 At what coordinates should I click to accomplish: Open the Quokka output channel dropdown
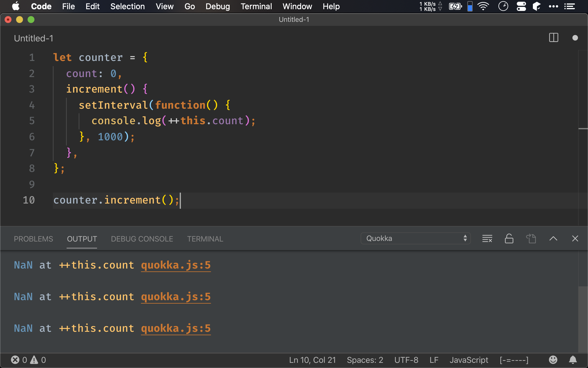click(415, 238)
